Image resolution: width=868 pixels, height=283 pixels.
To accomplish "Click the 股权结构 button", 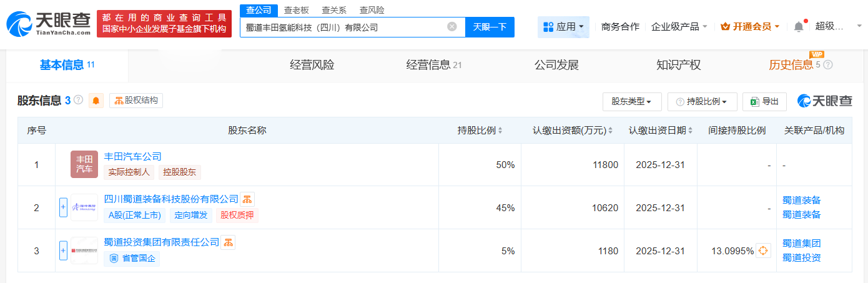I will [x=136, y=101].
